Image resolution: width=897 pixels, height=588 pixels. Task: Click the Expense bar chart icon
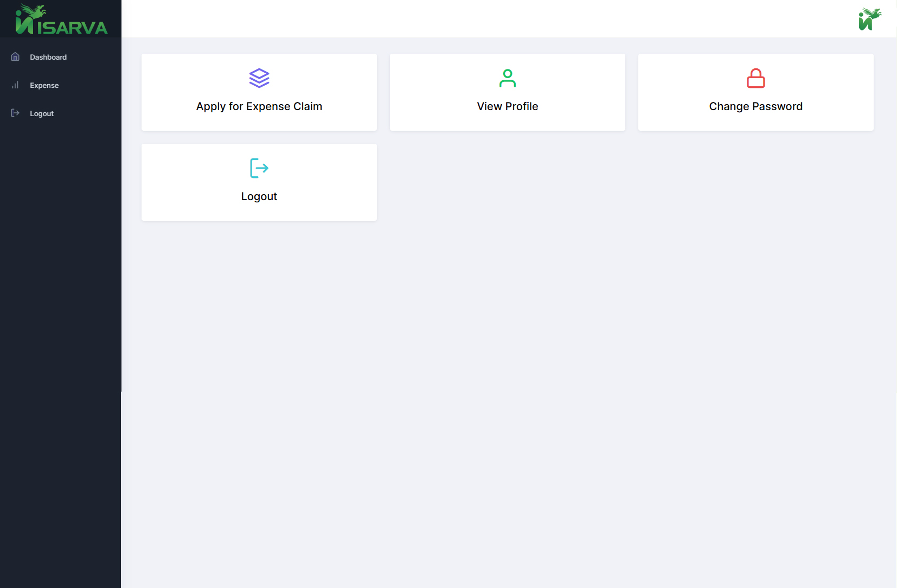[15, 85]
